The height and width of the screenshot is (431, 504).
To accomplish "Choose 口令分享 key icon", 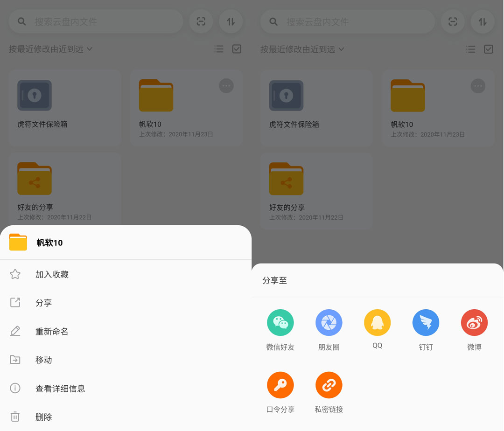I will point(280,385).
